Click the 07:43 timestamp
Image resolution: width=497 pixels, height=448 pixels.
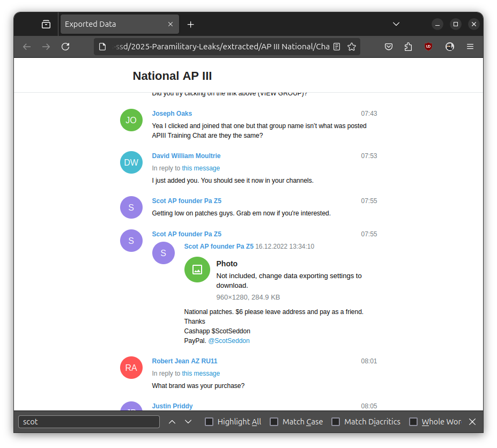pos(369,114)
